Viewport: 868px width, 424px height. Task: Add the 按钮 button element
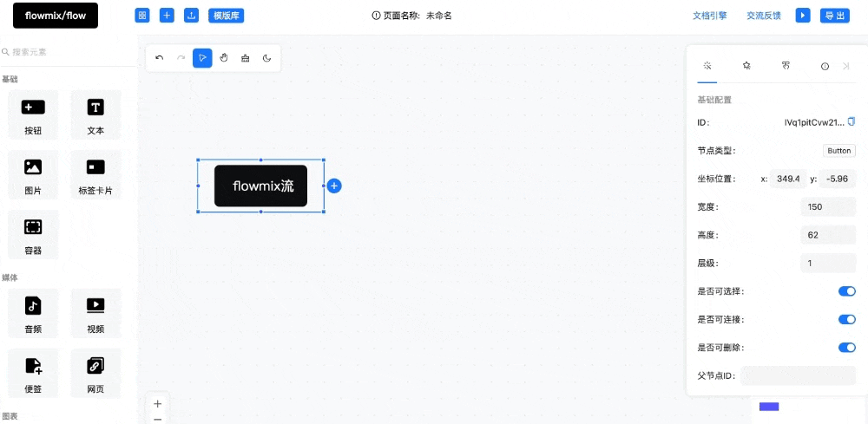point(33,115)
